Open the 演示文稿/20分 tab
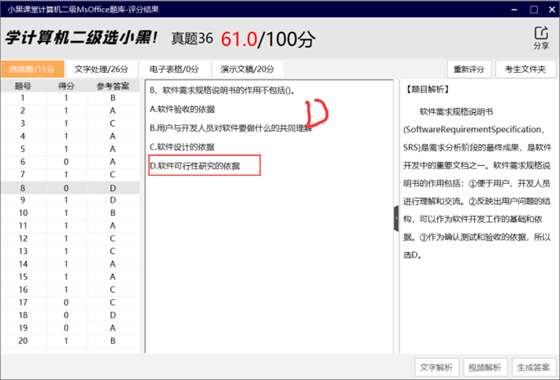Viewport: 560px width, 380px height. click(x=248, y=69)
